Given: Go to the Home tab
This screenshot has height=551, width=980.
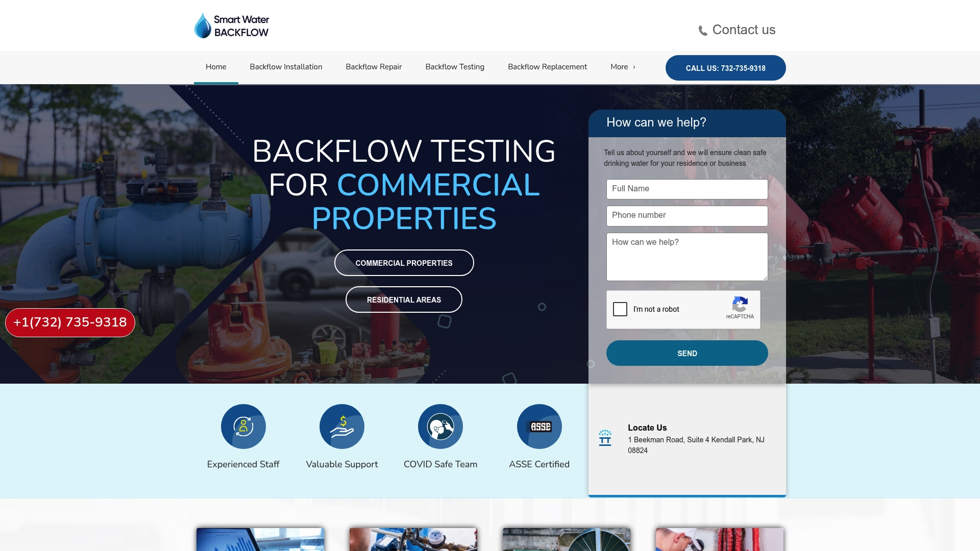Looking at the screenshot, I should coord(216,67).
